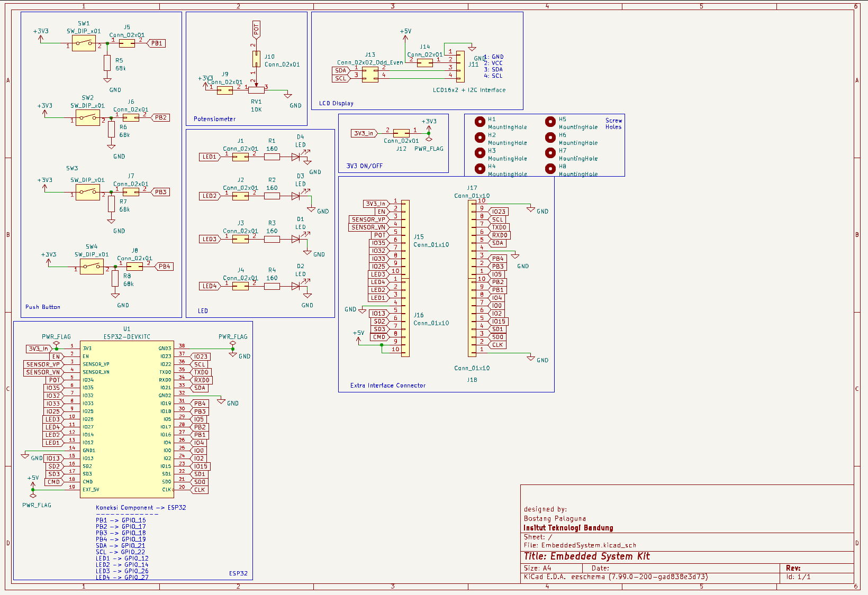This screenshot has height=595, width=868.
Task: Select the 'Title: Embedded System Kit' field
Action: tap(586, 556)
